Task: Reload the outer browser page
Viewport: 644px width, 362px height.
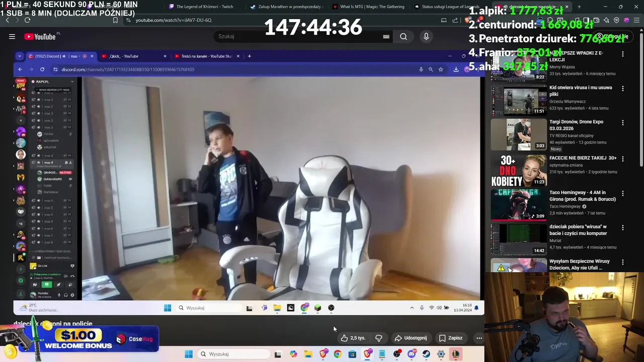Action: (x=27, y=20)
